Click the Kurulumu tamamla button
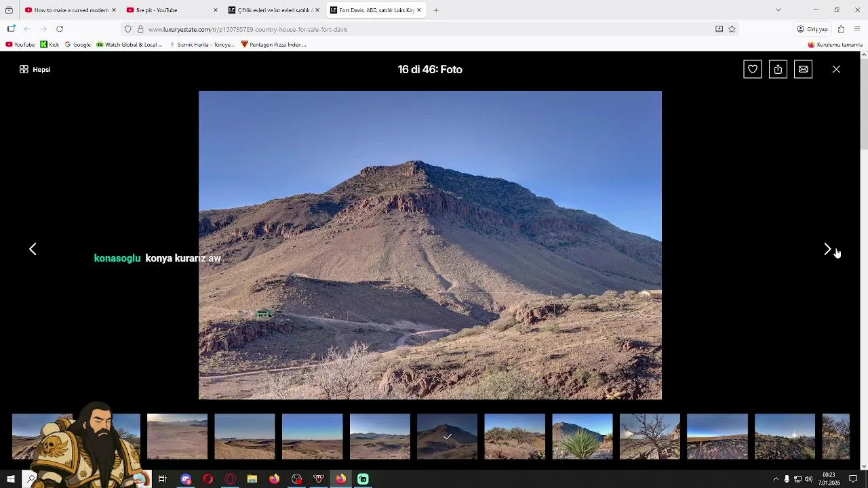The height and width of the screenshot is (488, 868). point(835,45)
